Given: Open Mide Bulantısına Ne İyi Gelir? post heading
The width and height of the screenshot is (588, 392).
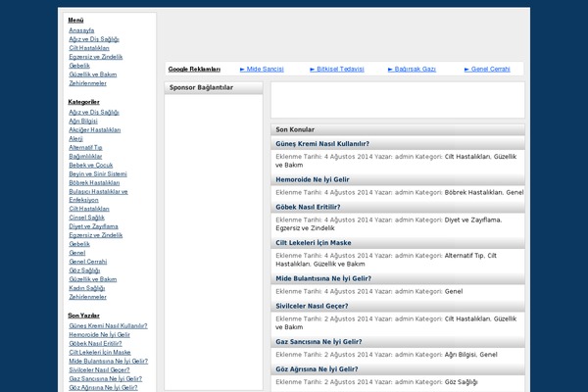Looking at the screenshot, I should coord(323,278).
